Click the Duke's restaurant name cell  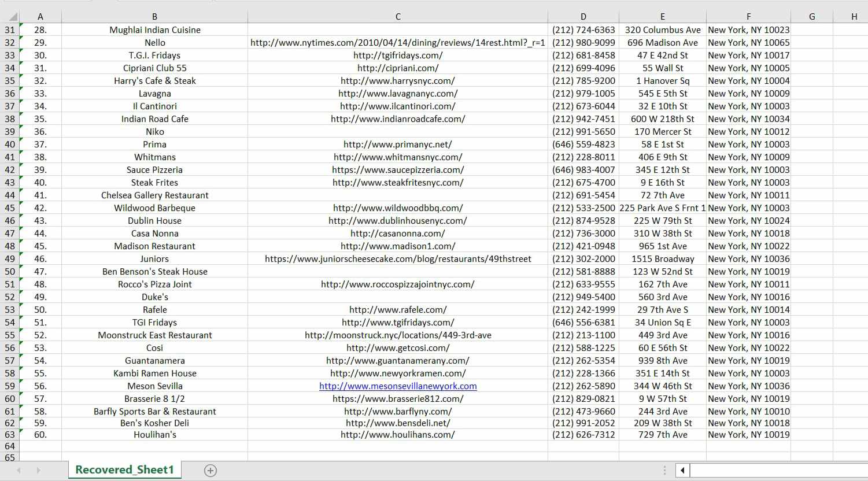click(155, 297)
